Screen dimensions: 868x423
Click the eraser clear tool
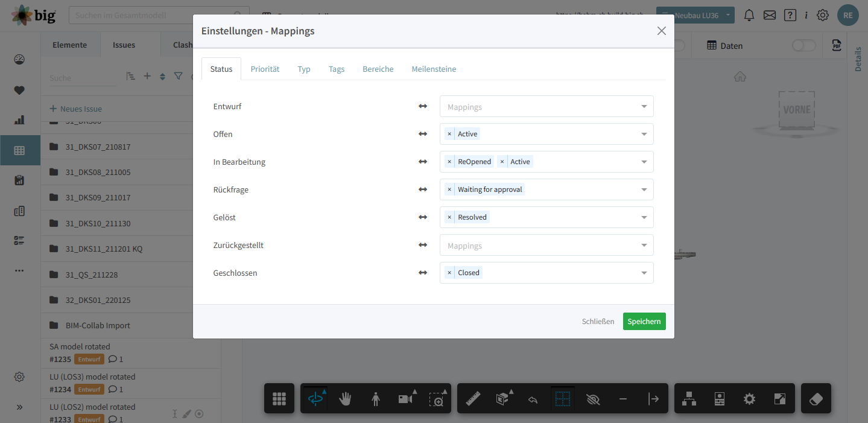pyautogui.click(x=816, y=398)
